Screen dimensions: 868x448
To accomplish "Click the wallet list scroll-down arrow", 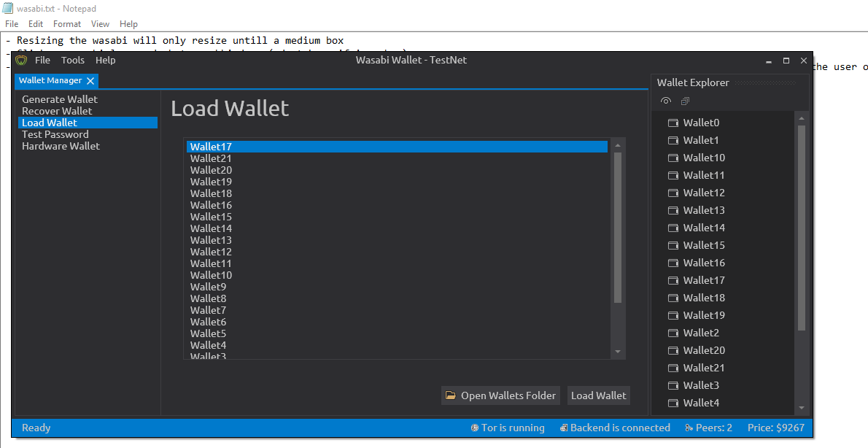I will [x=618, y=352].
